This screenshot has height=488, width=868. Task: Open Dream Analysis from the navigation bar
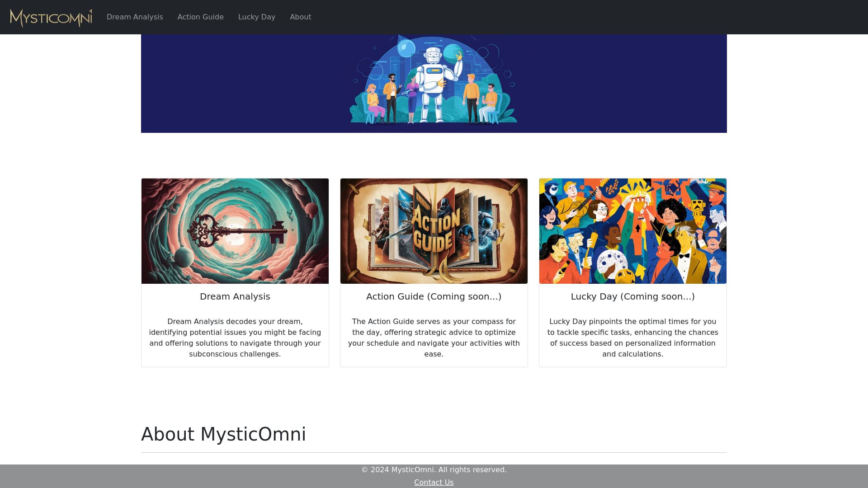point(134,17)
